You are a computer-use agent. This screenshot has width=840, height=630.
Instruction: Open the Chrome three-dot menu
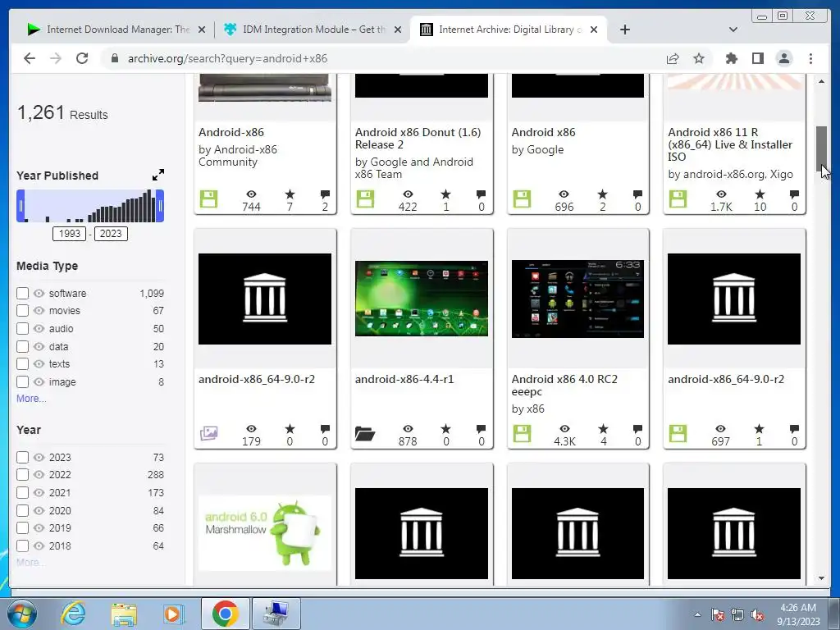tap(810, 58)
